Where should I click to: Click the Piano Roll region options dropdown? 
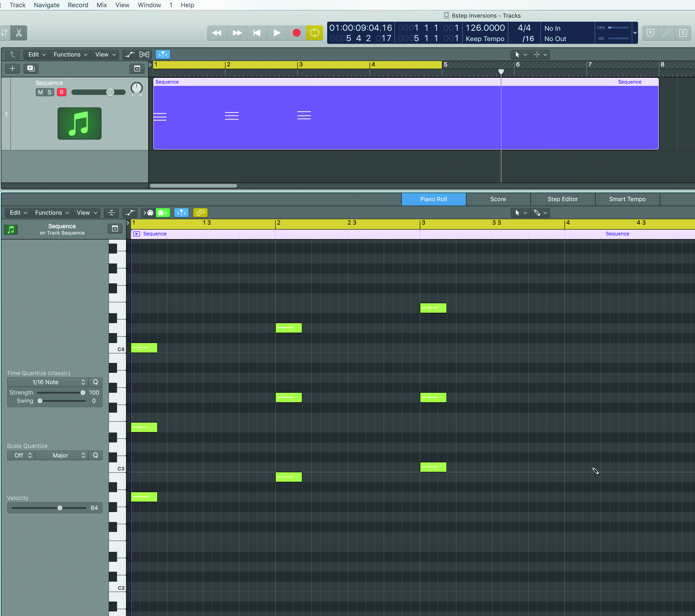click(x=115, y=229)
